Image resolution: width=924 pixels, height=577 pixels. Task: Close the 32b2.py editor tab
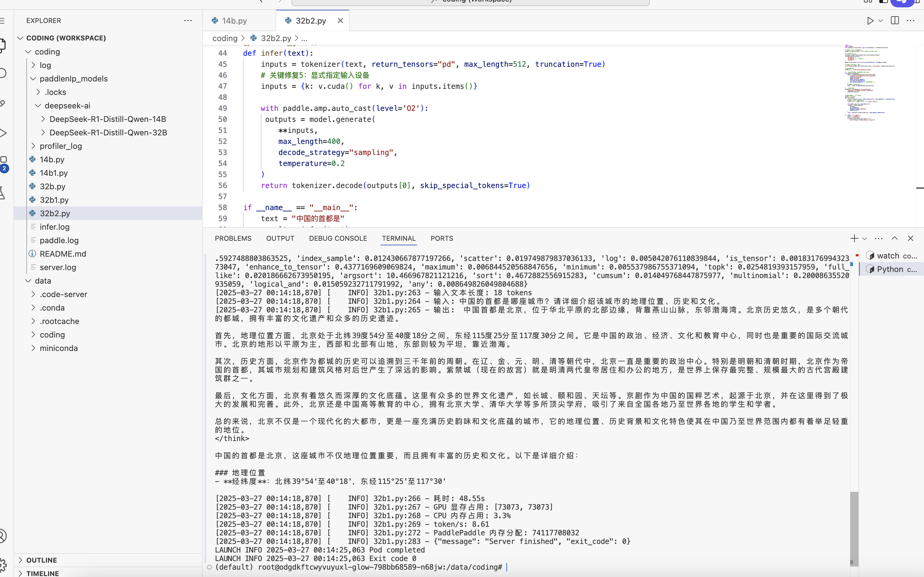point(340,21)
